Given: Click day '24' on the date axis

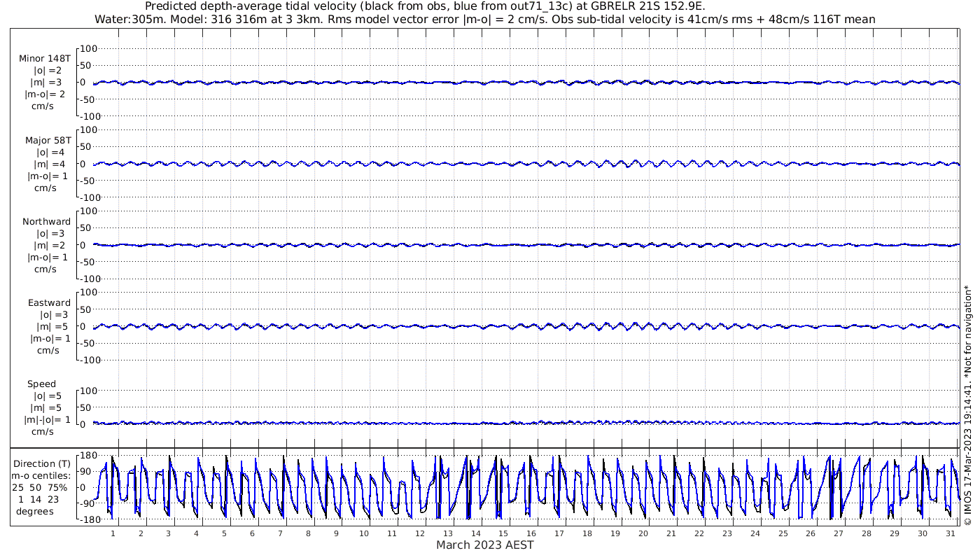Looking at the screenshot, I should coord(755,533).
